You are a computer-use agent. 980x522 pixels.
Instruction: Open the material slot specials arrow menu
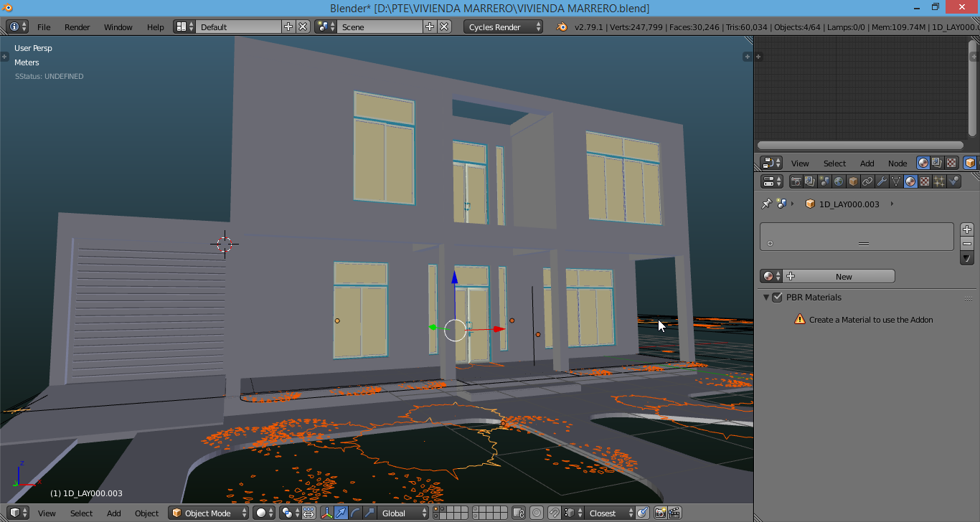pos(967,258)
